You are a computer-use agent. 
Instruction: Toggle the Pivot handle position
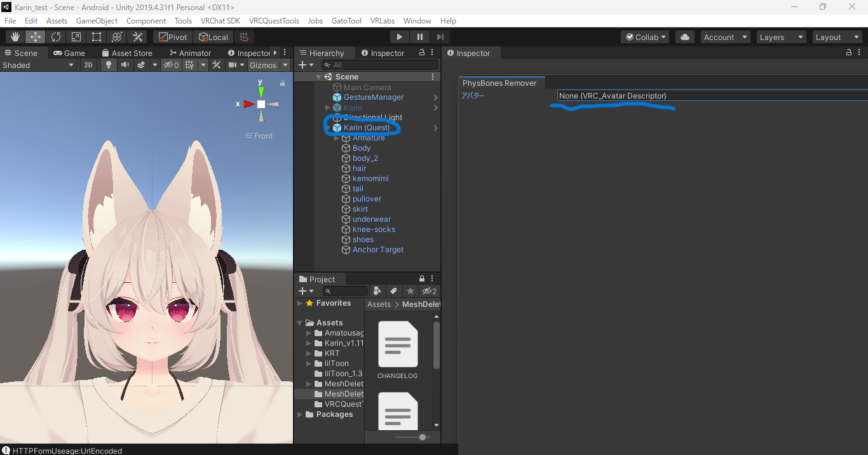(173, 37)
